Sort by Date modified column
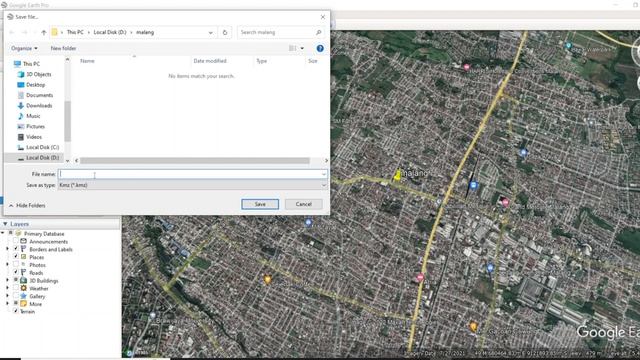This screenshot has width=640, height=360. coord(210,61)
